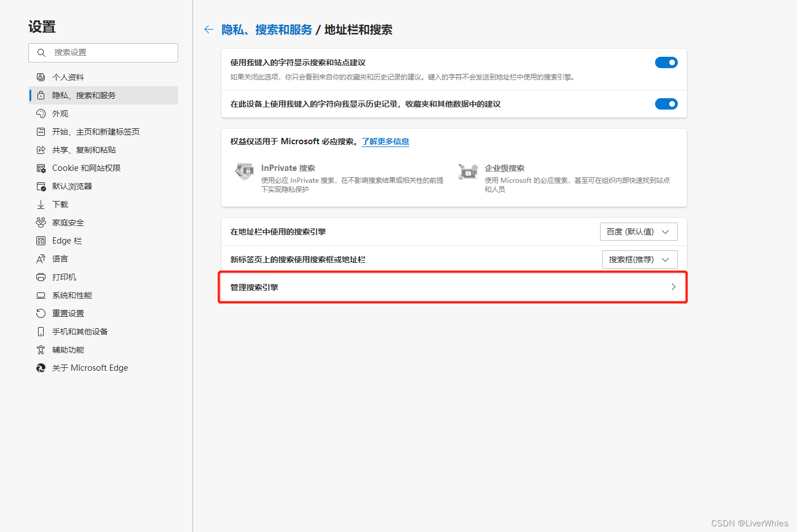Click the 共享、复制和粘贴 share icon
Viewport: 797px width, 532px height.
41,150
